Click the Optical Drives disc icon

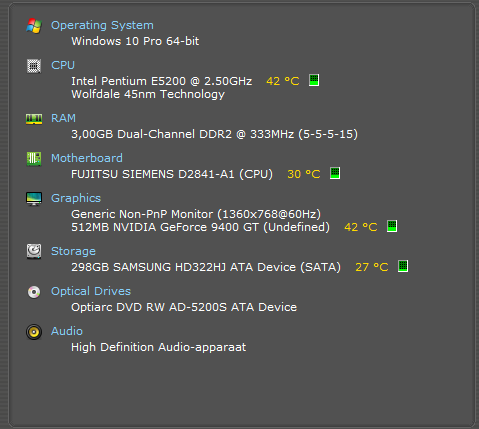pos(34,292)
